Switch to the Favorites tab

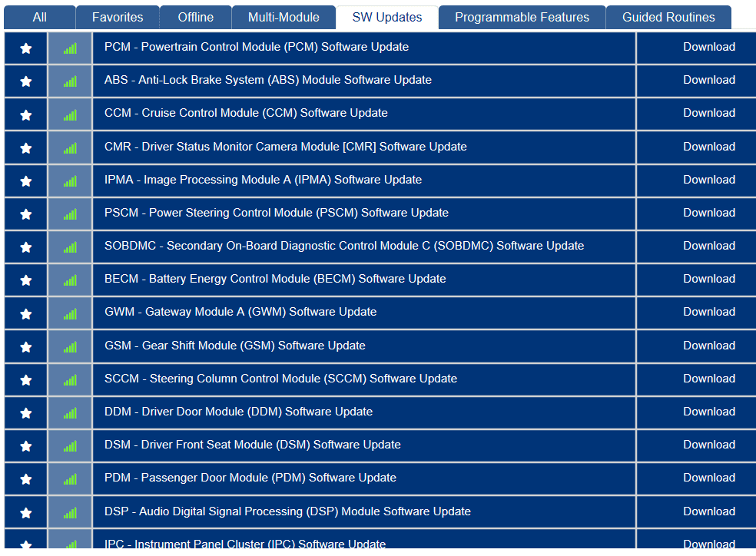pyautogui.click(x=118, y=17)
